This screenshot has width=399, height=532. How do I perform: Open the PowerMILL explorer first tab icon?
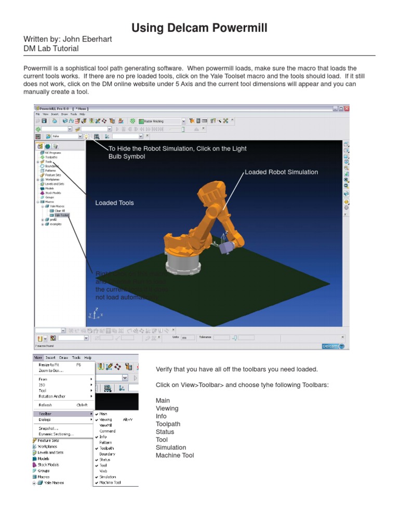tap(40, 146)
